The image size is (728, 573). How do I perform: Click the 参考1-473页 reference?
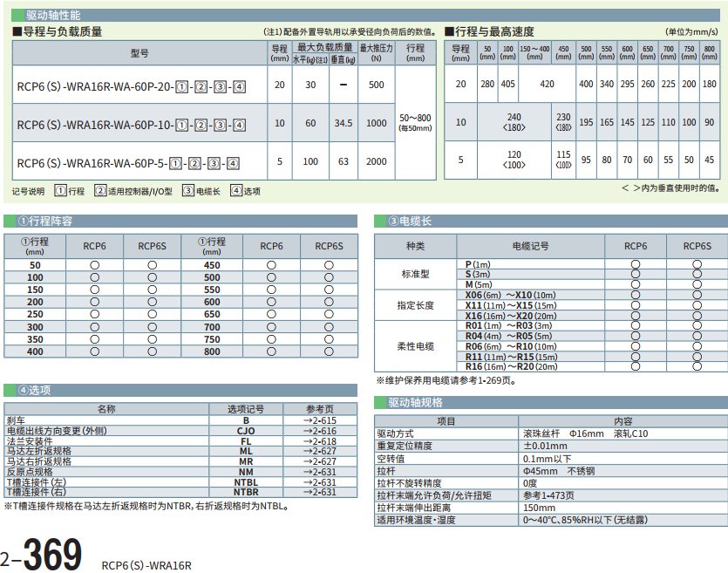pos(548,495)
